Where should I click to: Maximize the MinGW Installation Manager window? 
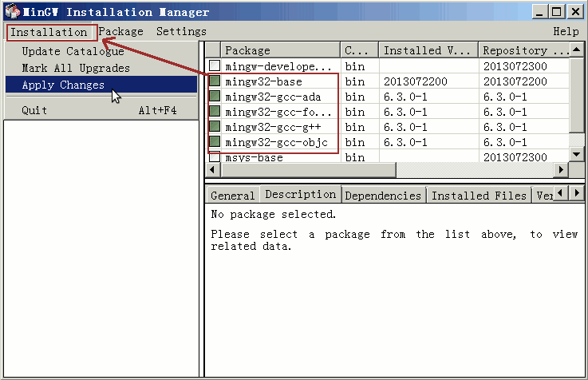click(x=557, y=12)
